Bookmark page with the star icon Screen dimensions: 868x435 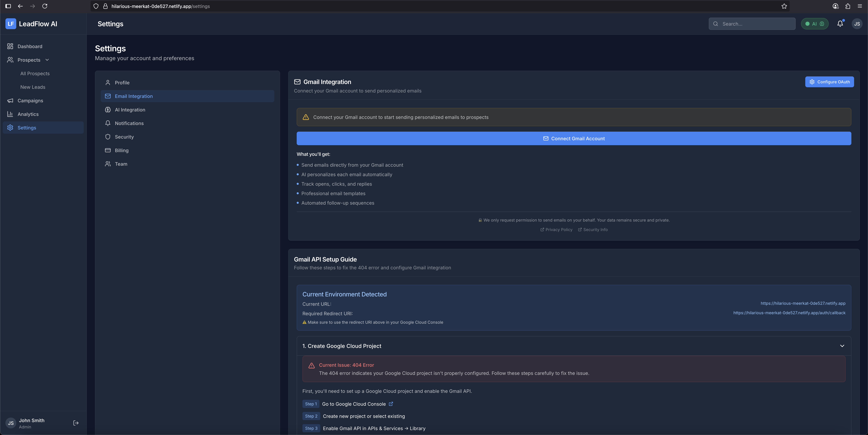(x=784, y=6)
